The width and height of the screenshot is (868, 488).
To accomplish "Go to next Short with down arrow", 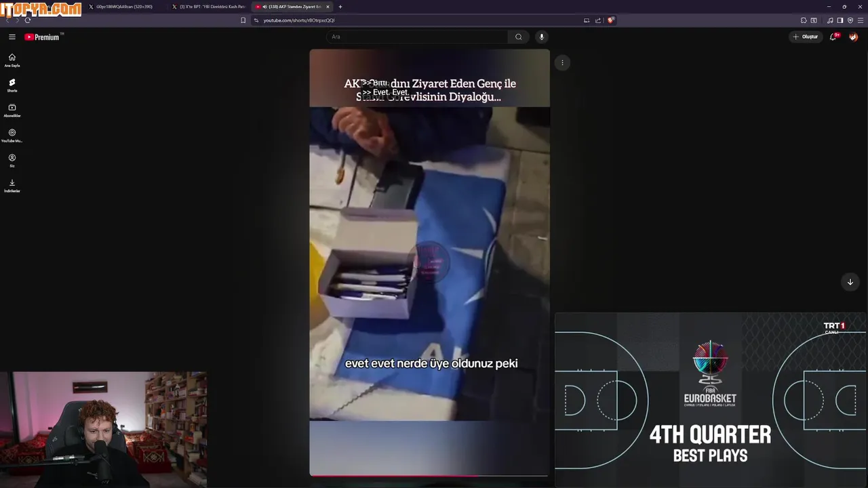I will [850, 282].
